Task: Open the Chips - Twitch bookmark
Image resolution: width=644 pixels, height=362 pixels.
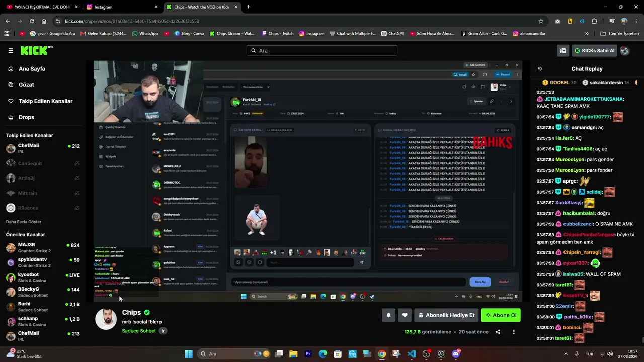Action: pos(277,34)
